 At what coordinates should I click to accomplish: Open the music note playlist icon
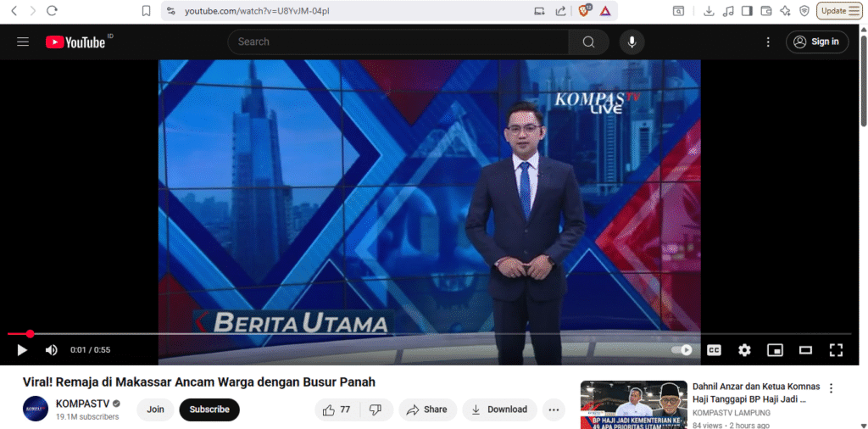point(728,11)
